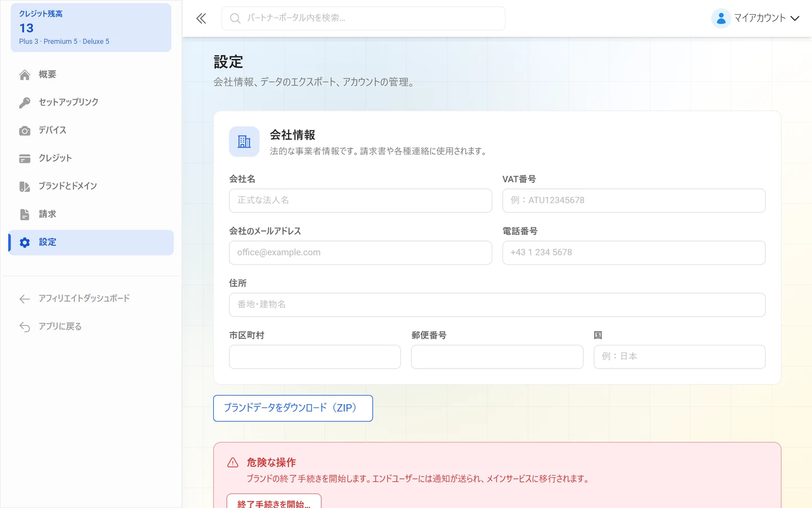Click the camera icon for デバイス
The width and height of the screenshot is (812, 508).
tap(25, 131)
